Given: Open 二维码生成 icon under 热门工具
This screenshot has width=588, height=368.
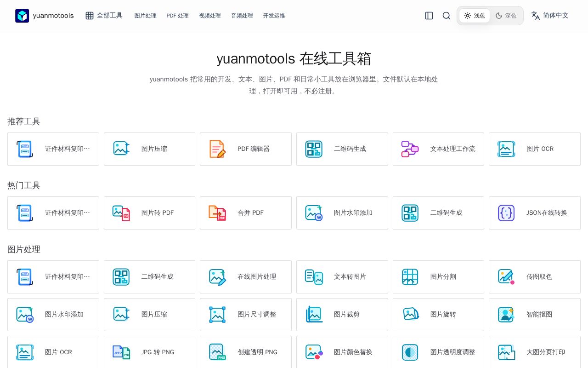Looking at the screenshot, I should [410, 213].
